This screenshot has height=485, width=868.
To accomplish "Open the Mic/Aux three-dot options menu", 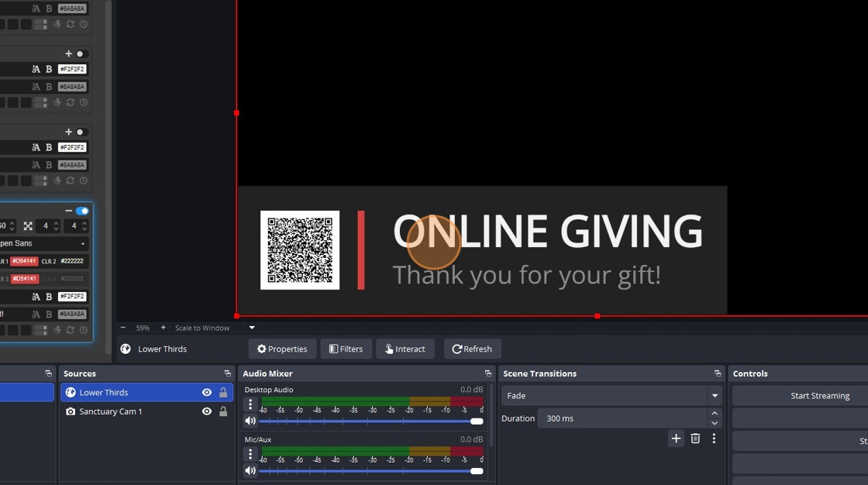I will [x=250, y=454].
